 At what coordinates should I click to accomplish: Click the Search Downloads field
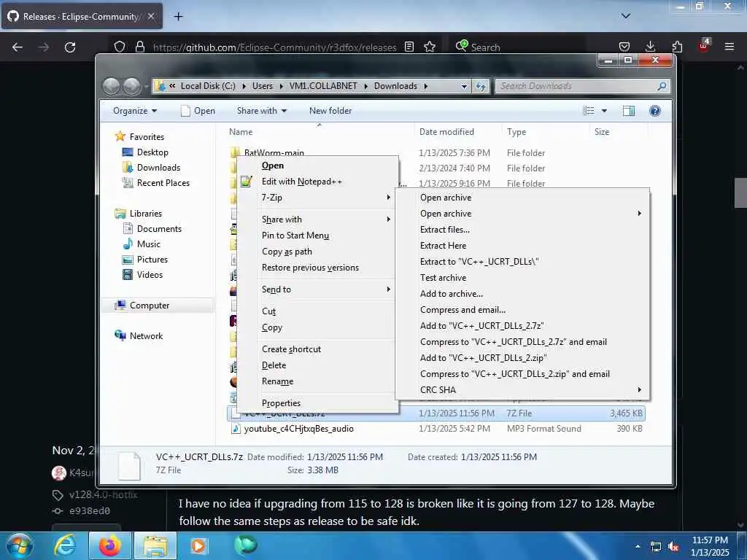(x=582, y=86)
